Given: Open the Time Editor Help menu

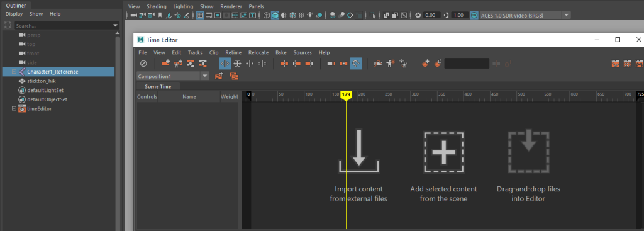Looking at the screenshot, I should click(324, 53).
